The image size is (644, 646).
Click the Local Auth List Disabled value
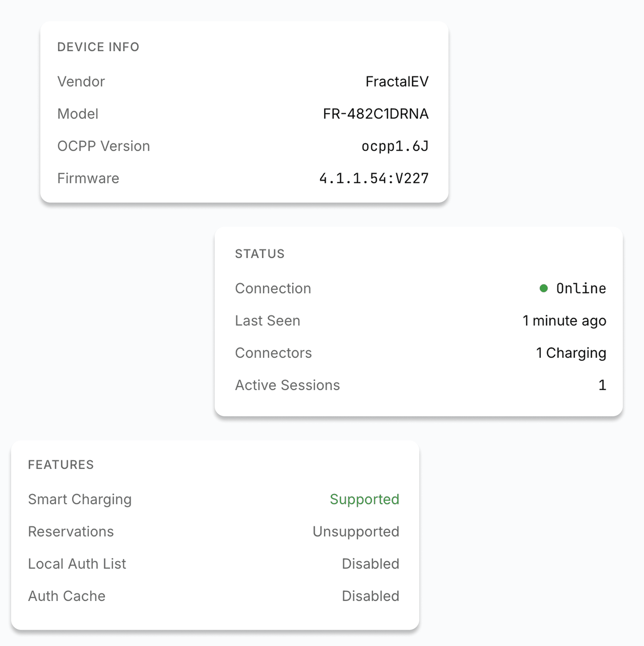pyautogui.click(x=370, y=564)
